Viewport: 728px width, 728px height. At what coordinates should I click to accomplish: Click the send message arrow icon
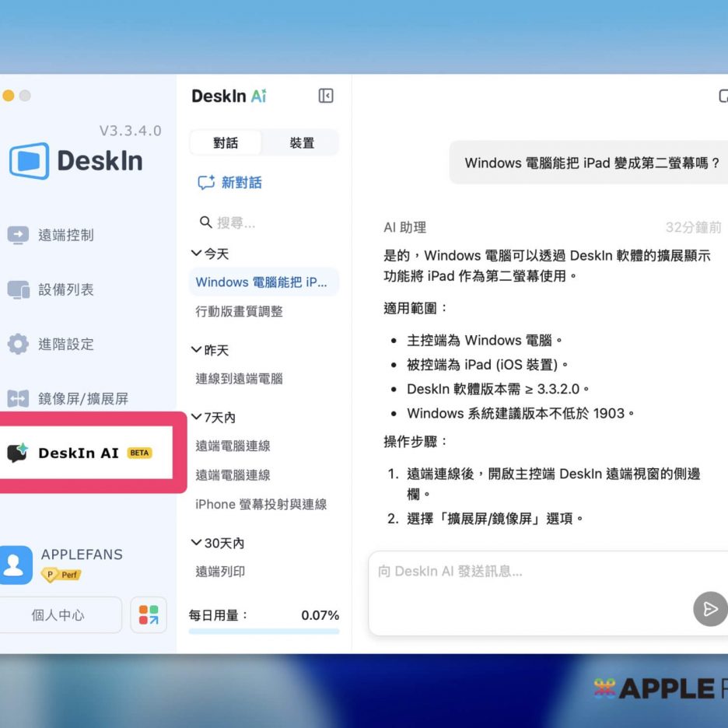709,609
